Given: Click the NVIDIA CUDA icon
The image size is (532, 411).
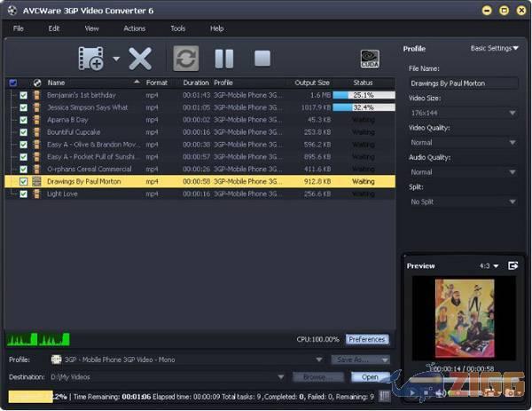Looking at the screenshot, I should click(369, 59).
